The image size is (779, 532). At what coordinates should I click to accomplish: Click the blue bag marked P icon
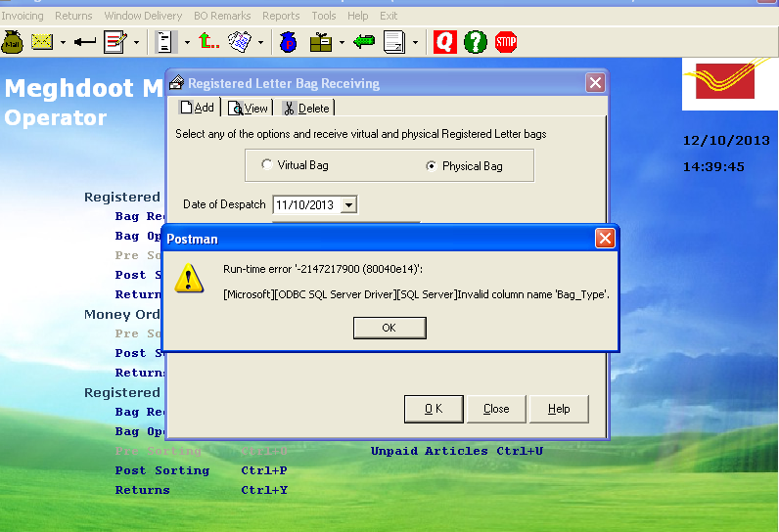pyautogui.click(x=288, y=42)
